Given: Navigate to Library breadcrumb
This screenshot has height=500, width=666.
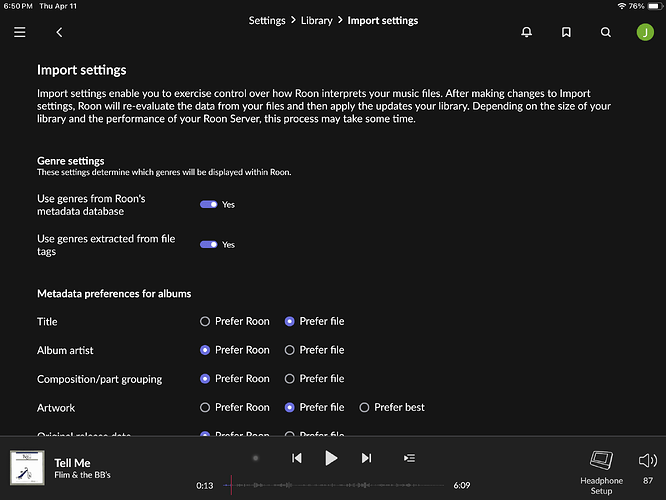Looking at the screenshot, I should pyautogui.click(x=316, y=20).
